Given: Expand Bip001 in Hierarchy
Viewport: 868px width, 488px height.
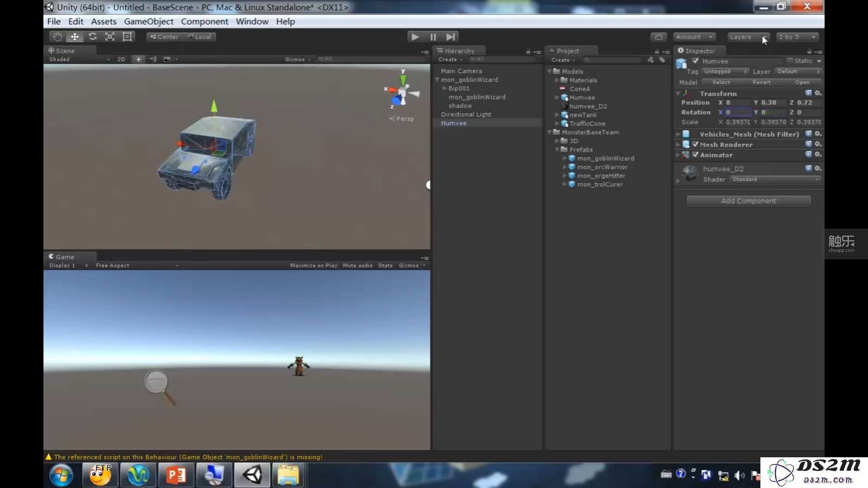Looking at the screenshot, I should (x=444, y=89).
